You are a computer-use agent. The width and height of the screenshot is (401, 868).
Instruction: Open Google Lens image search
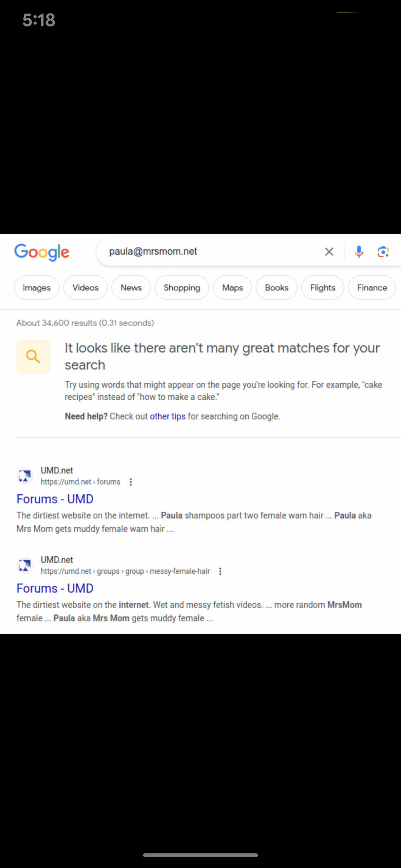point(383,252)
